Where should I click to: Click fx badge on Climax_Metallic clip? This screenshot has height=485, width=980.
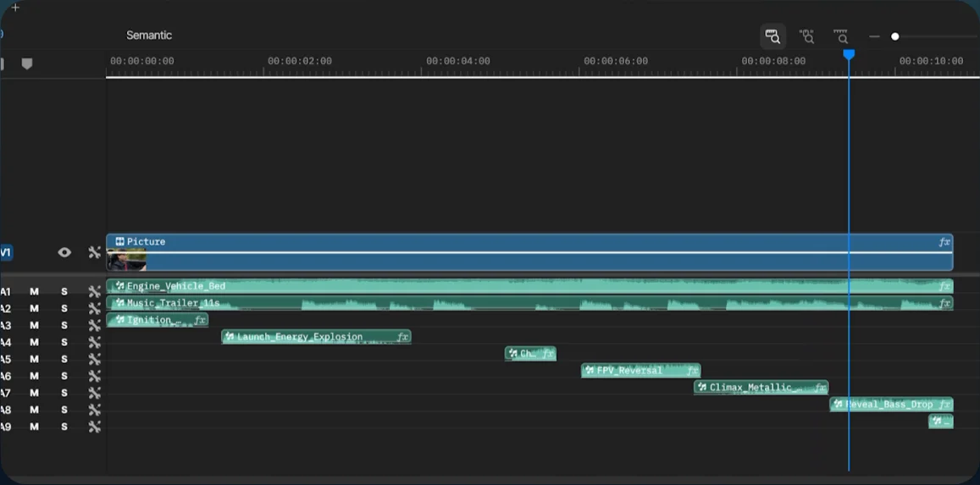(x=821, y=388)
